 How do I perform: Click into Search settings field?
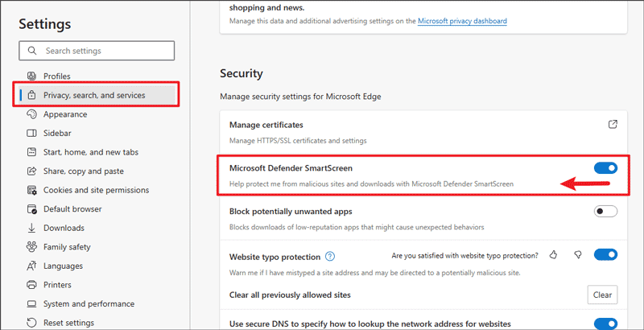[97, 51]
